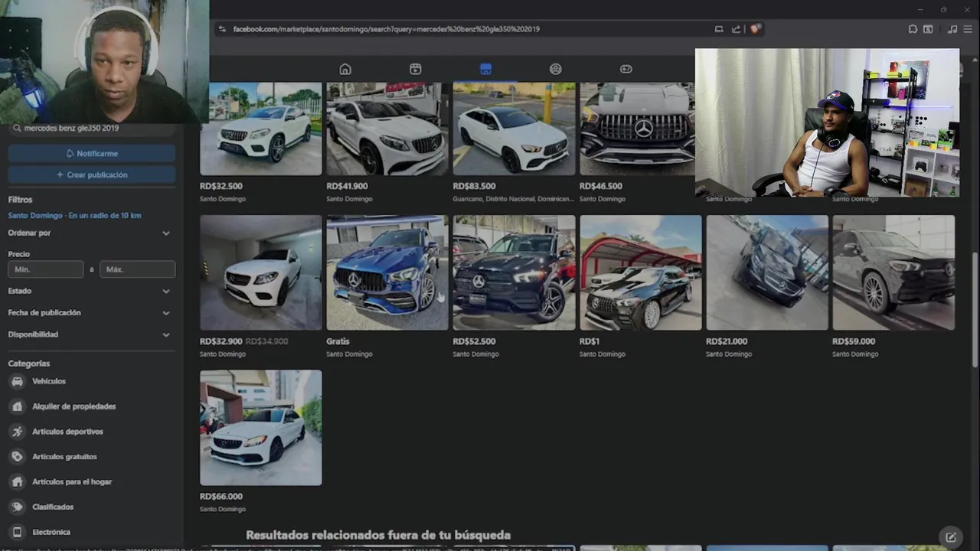This screenshot has height=551, width=980.
Task: Click the new message compose icon
Action: coord(951,537)
